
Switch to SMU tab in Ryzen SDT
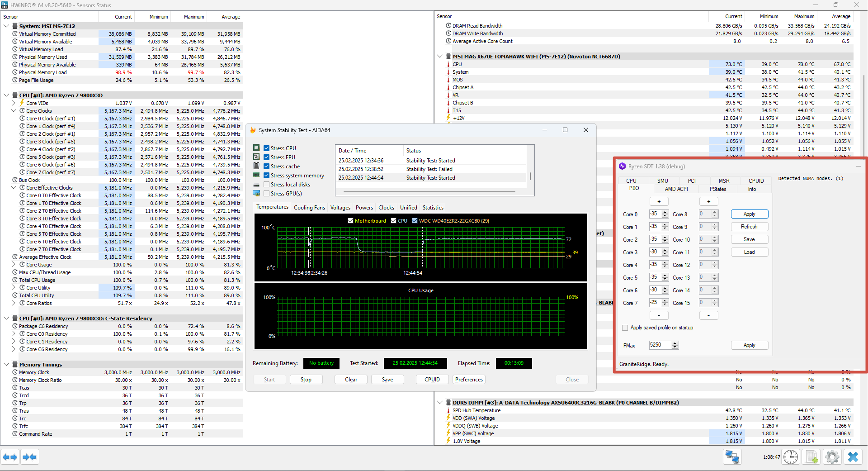tap(663, 181)
